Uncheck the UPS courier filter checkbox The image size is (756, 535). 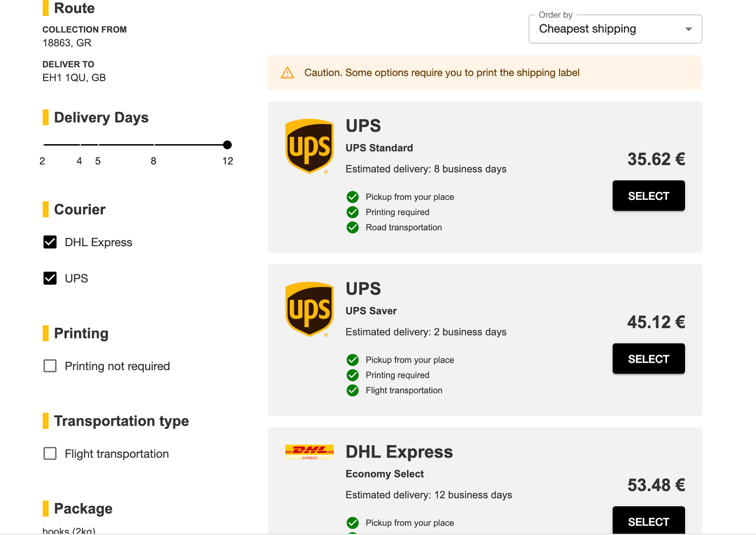pyautogui.click(x=50, y=278)
